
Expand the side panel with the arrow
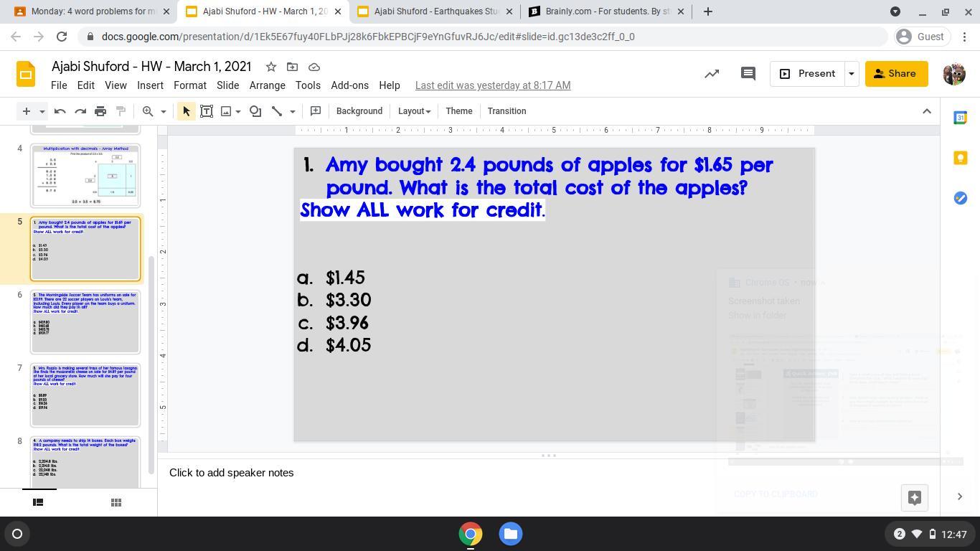(x=960, y=496)
